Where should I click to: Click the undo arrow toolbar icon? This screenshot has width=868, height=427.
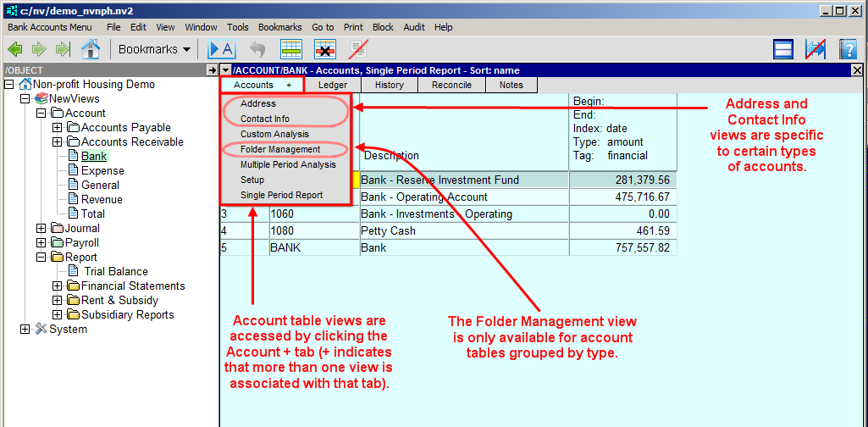tap(257, 49)
